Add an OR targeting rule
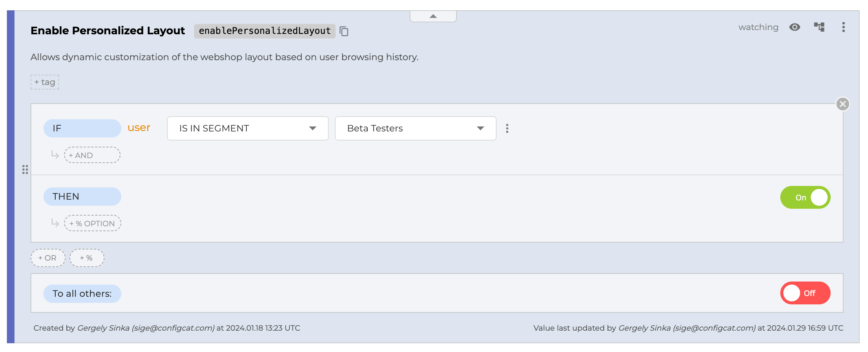 pos(48,258)
